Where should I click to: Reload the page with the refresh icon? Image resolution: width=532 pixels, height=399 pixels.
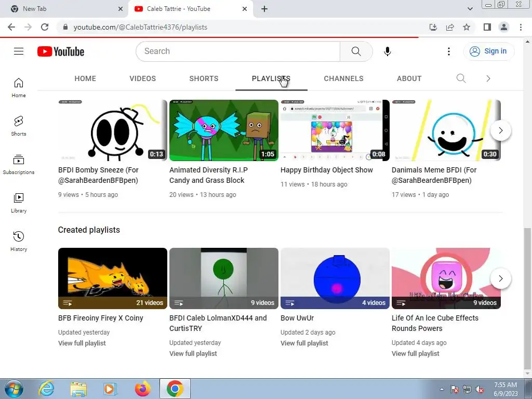pos(45,27)
